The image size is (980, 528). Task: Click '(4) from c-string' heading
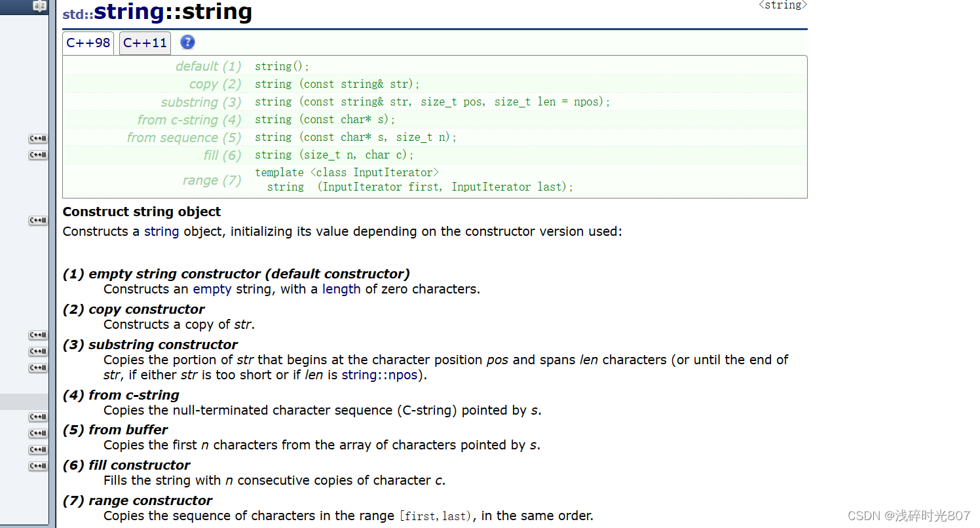click(x=121, y=395)
